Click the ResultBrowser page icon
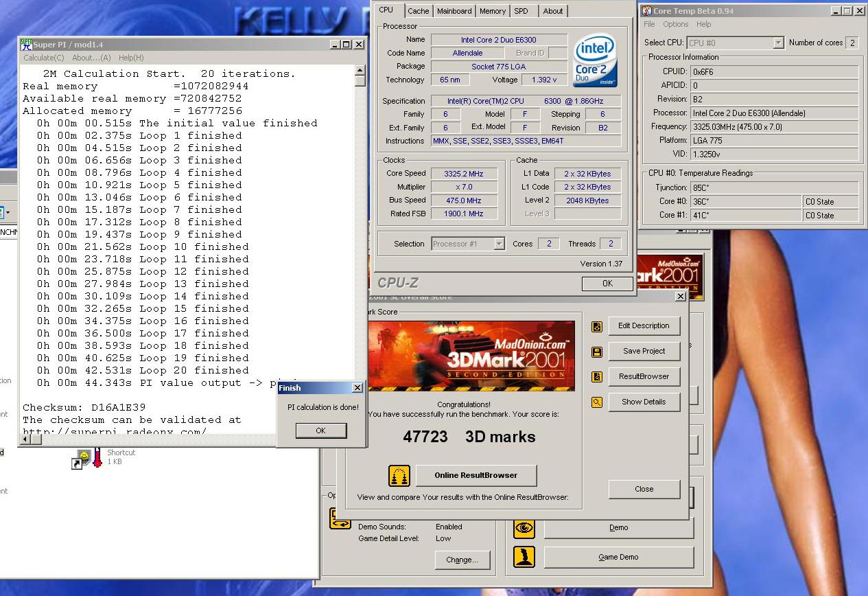 point(597,377)
